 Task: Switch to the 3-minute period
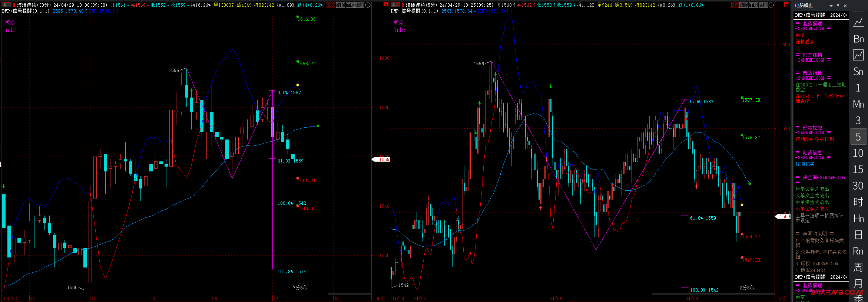coord(858,121)
